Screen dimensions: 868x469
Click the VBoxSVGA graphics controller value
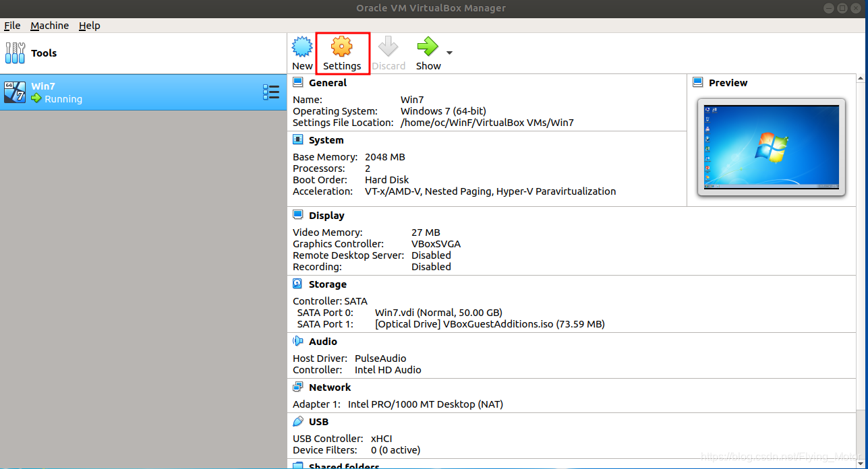point(436,244)
